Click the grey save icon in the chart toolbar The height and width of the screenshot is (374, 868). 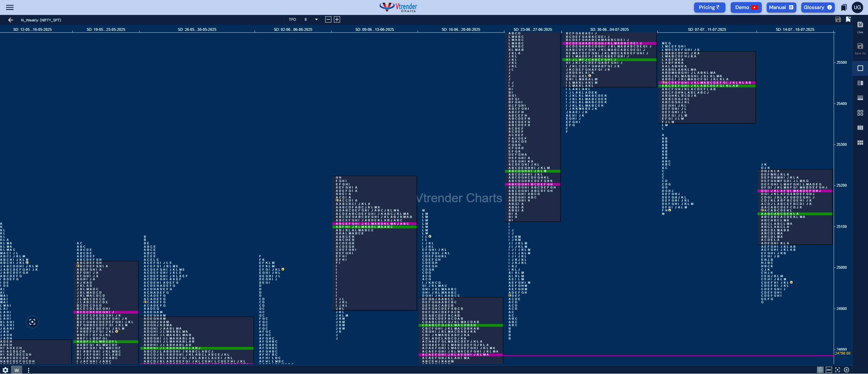pyautogui.click(x=838, y=19)
